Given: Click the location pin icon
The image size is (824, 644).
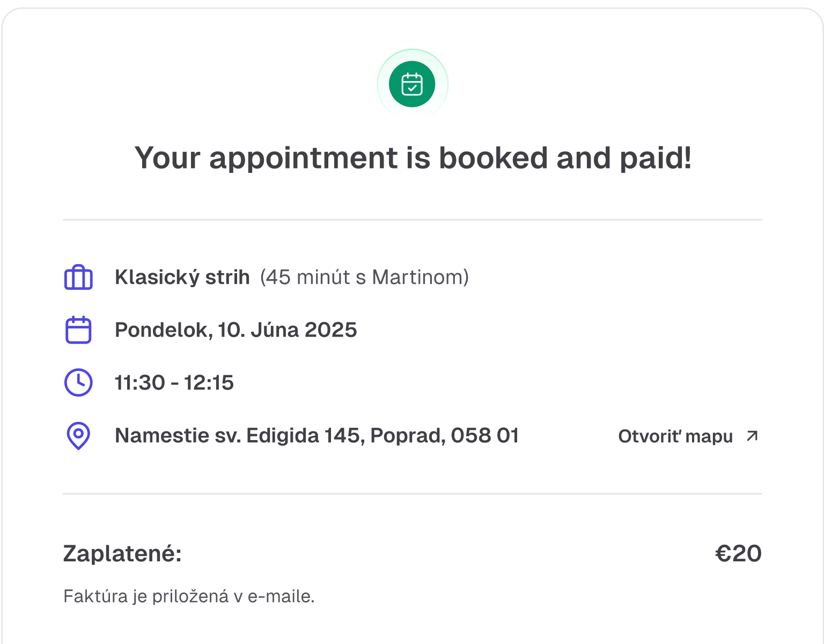Looking at the screenshot, I should coord(78,435).
